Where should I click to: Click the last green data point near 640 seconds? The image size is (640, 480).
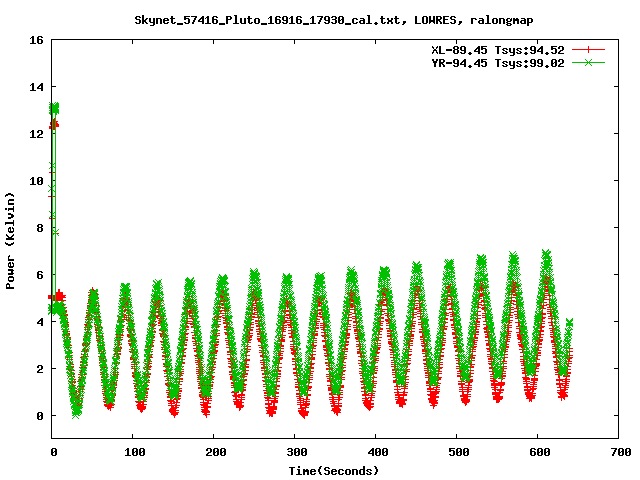(x=569, y=323)
